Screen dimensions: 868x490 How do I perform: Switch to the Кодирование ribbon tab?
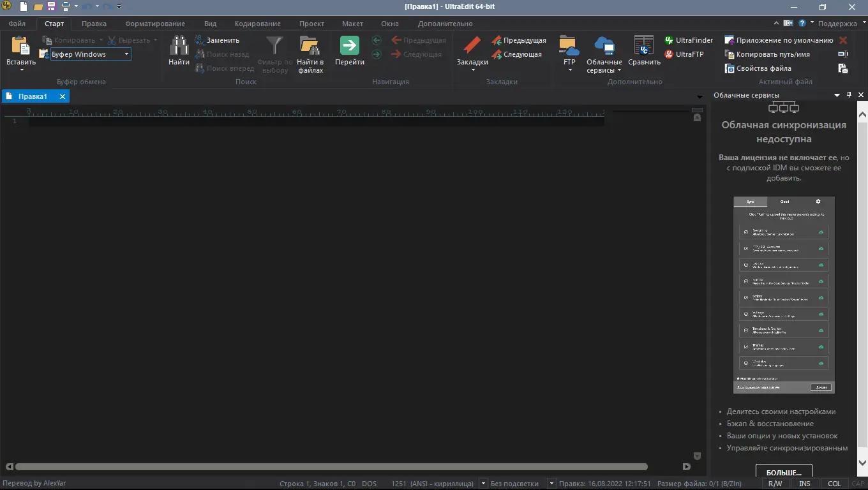pos(258,24)
